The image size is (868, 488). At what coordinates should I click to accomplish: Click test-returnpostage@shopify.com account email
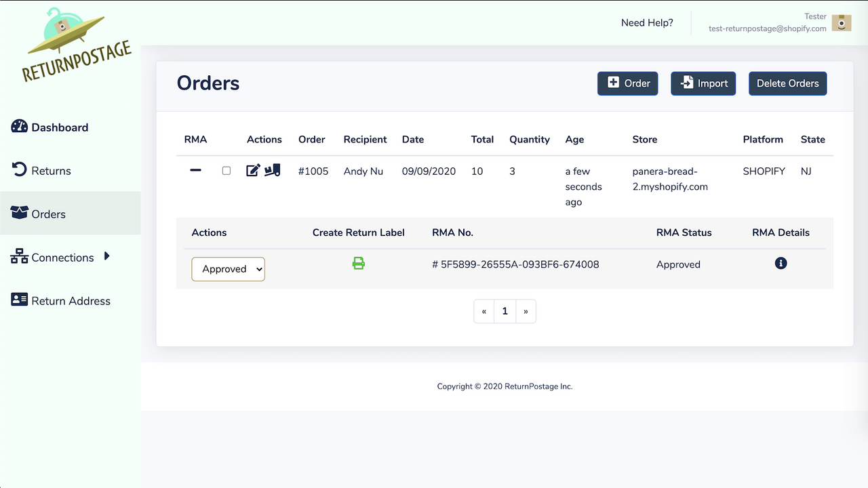pyautogui.click(x=768, y=28)
